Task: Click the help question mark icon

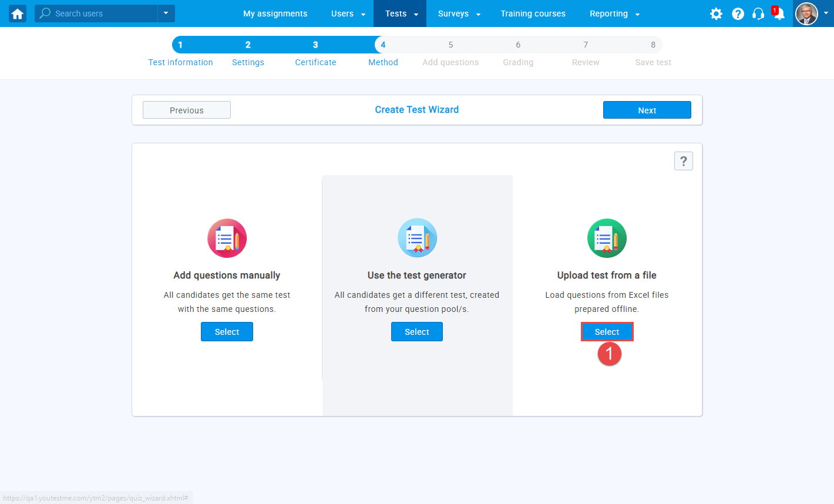Action: click(x=738, y=13)
